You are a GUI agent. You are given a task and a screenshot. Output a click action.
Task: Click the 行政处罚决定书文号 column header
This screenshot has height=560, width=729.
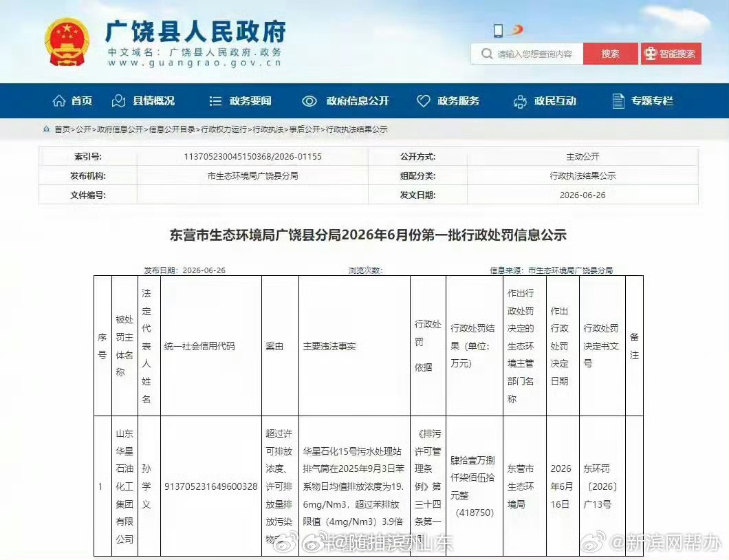601,345
